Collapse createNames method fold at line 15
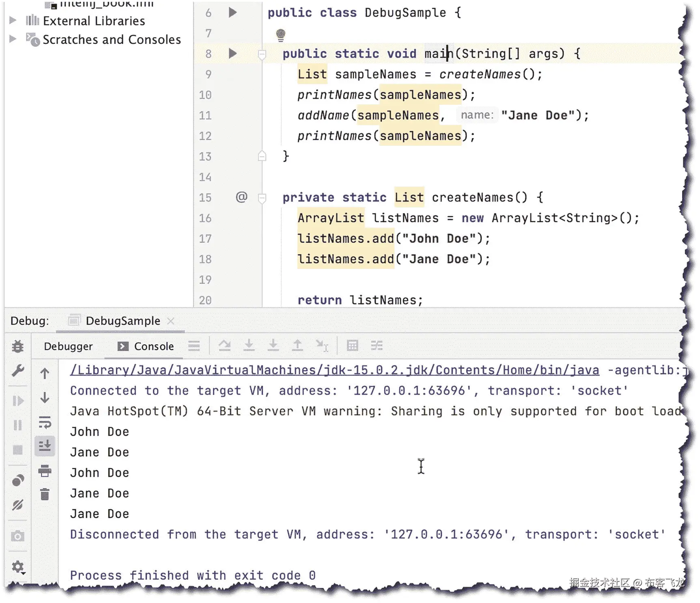This screenshot has height=603, width=700. pyautogui.click(x=262, y=198)
